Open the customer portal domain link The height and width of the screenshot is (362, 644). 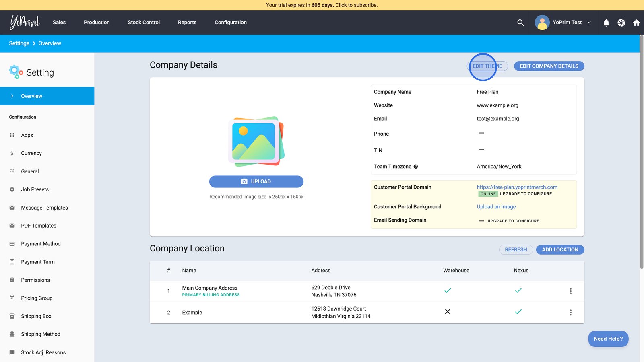[517, 187]
